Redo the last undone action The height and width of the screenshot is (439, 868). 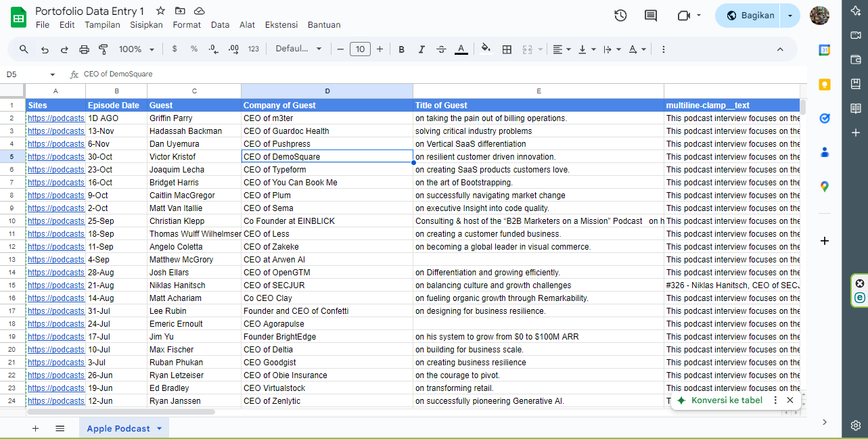point(64,49)
